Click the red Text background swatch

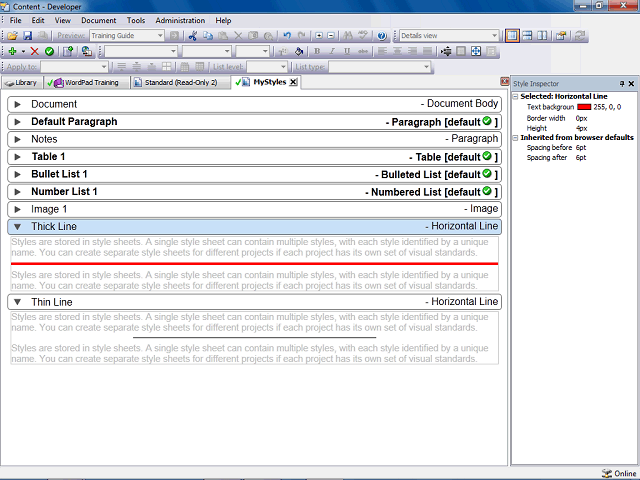[584, 107]
